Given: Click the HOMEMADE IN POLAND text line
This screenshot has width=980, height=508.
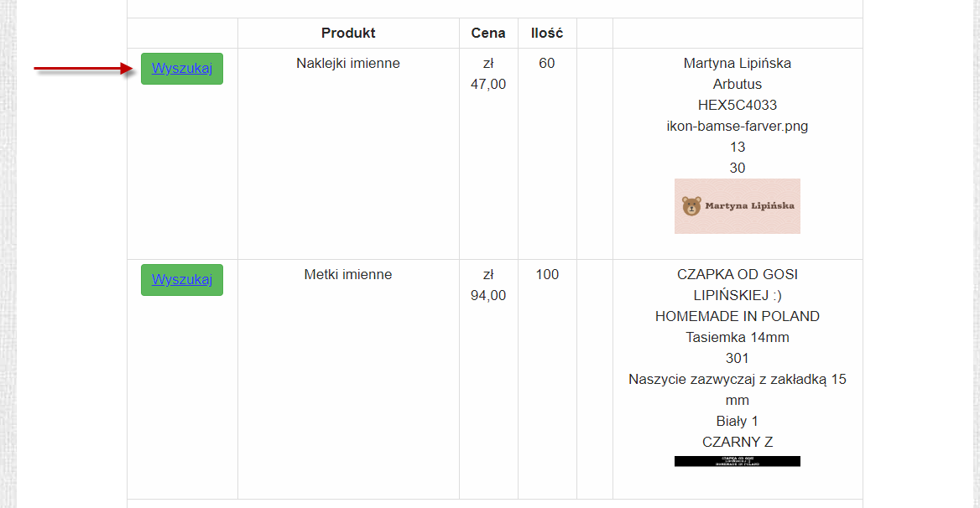Looking at the screenshot, I should 738,316.
